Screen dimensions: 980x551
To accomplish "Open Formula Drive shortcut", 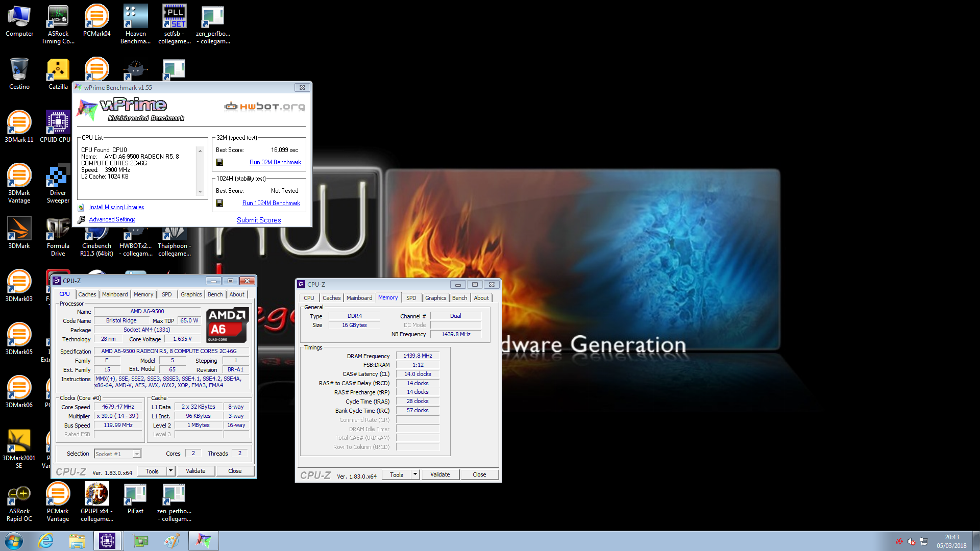I will pyautogui.click(x=58, y=237).
